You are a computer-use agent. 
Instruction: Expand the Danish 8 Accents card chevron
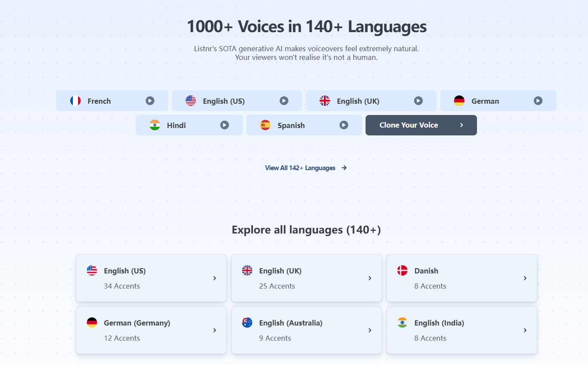pos(525,278)
